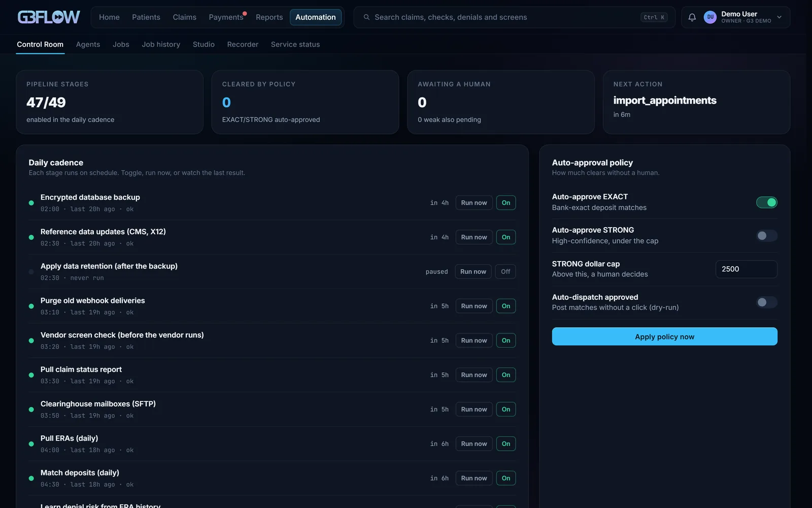The image size is (812, 508).
Task: Turn on Apply data retention stage
Action: [x=505, y=272]
